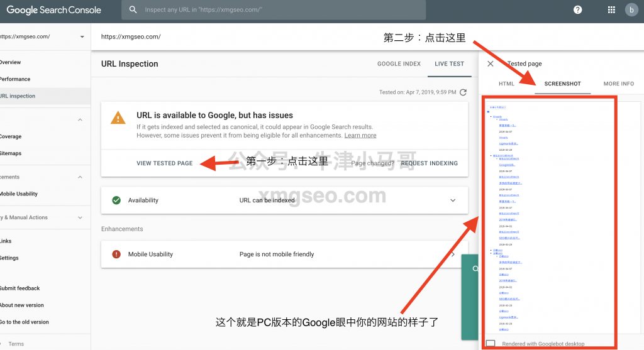Expand the Availability row chevron
This screenshot has width=644, height=350.
(453, 200)
